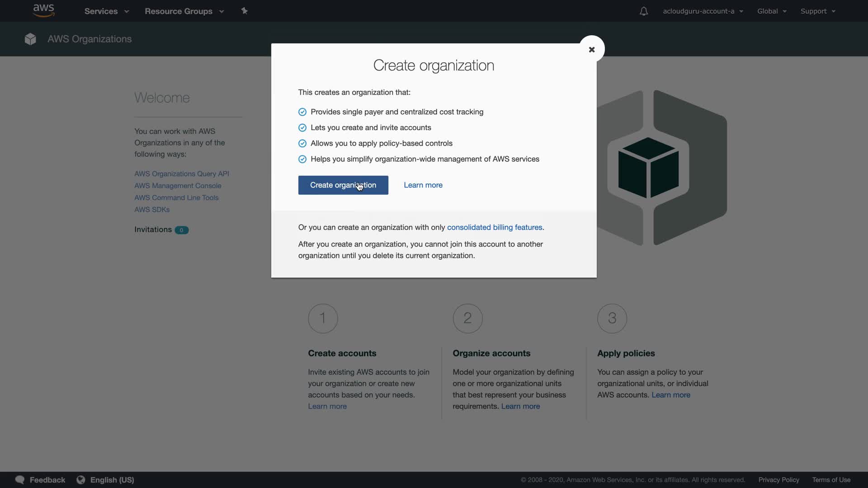Click the globe language icon
The height and width of the screenshot is (488, 868).
point(81,480)
